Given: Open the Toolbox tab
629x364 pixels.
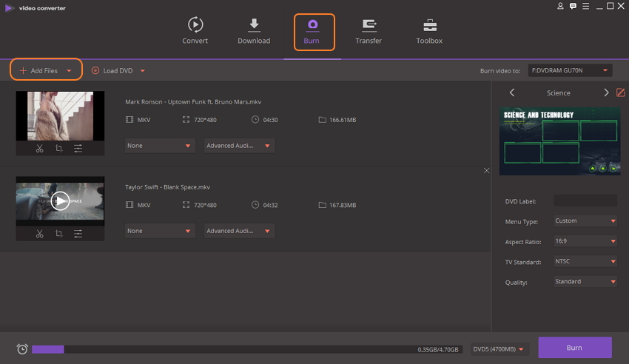Looking at the screenshot, I should point(429,31).
